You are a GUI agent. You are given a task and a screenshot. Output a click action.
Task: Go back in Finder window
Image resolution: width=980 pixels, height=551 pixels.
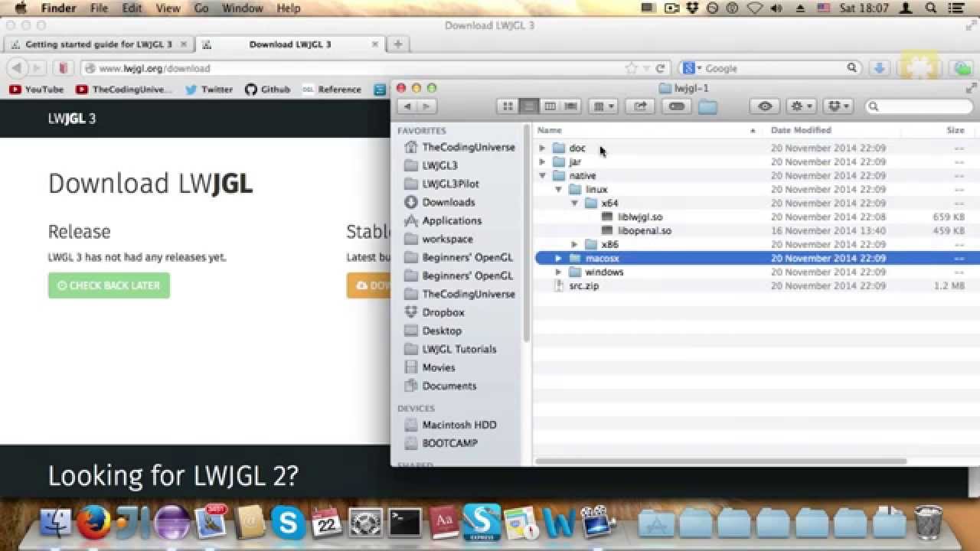[407, 106]
